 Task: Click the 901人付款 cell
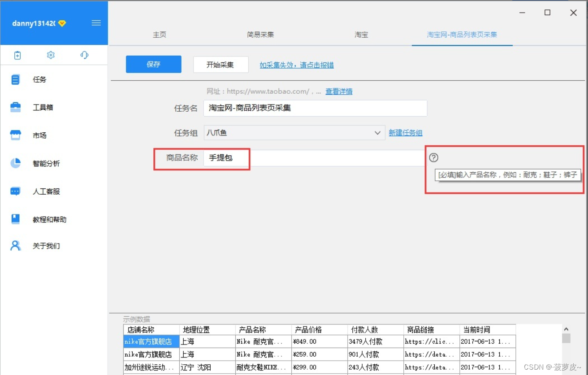click(376, 354)
